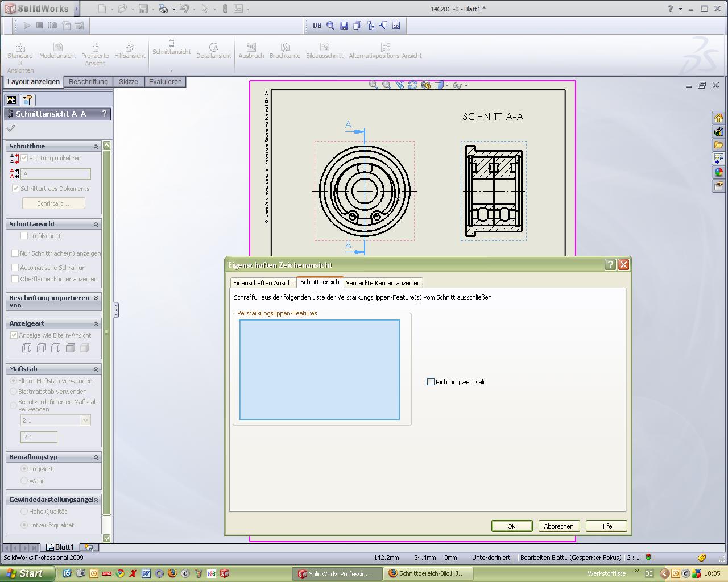
Task: Switch to the Eigenschaften Ansicht tab
Action: coord(263,283)
